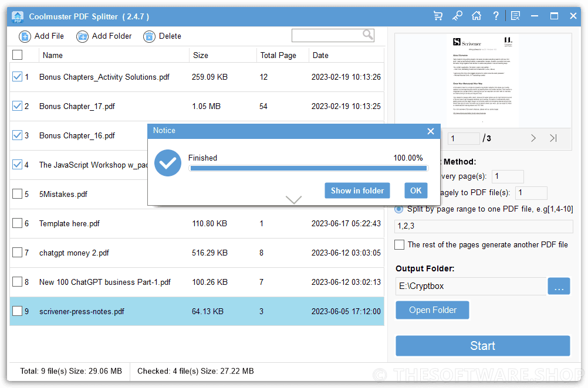Click the Add File button

tap(41, 36)
